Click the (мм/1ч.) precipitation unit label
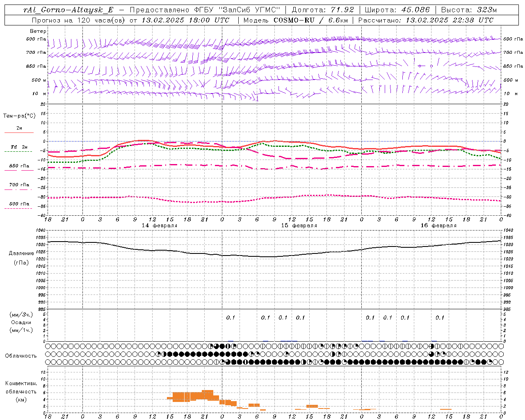The height and width of the screenshot is (420, 525). pos(21,330)
